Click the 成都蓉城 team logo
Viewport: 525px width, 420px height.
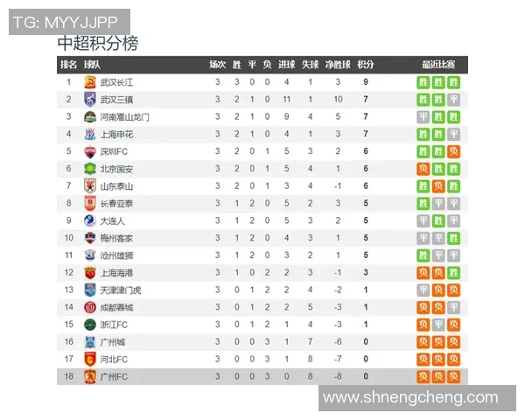click(x=89, y=307)
